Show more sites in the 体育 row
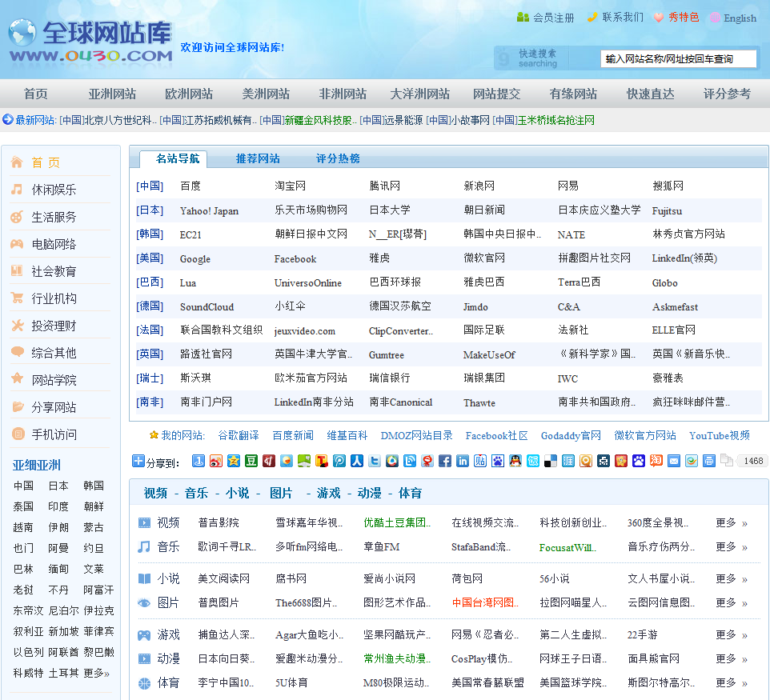The image size is (770, 700). click(731, 683)
